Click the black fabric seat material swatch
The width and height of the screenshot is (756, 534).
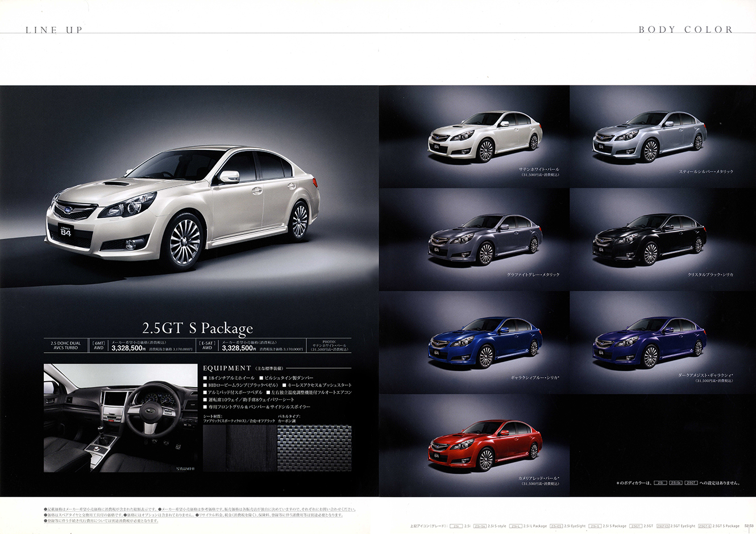(x=239, y=448)
